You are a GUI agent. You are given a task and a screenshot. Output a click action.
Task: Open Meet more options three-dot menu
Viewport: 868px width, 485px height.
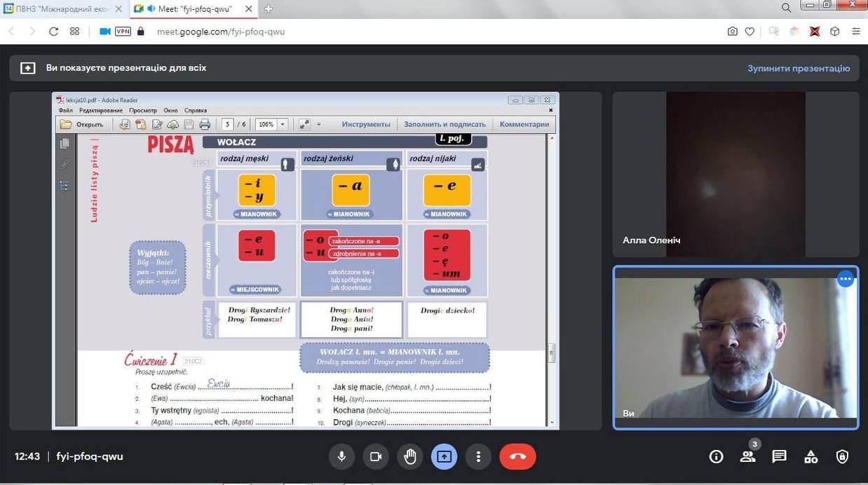(x=478, y=456)
